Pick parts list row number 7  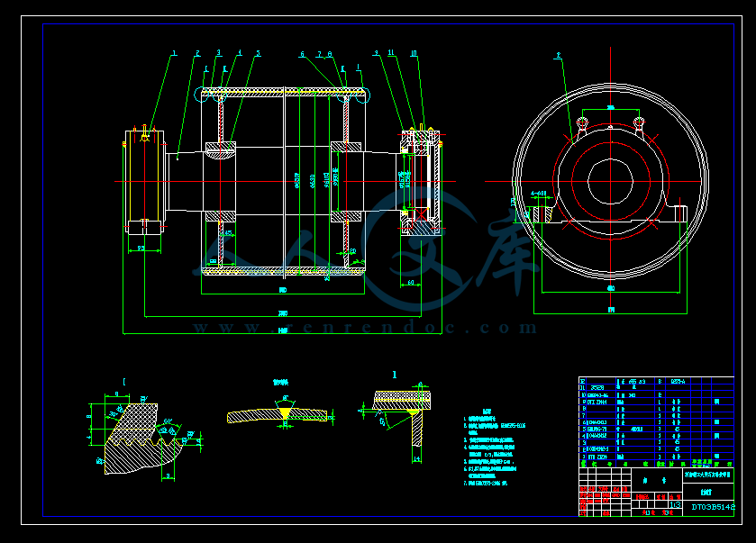tap(583, 415)
